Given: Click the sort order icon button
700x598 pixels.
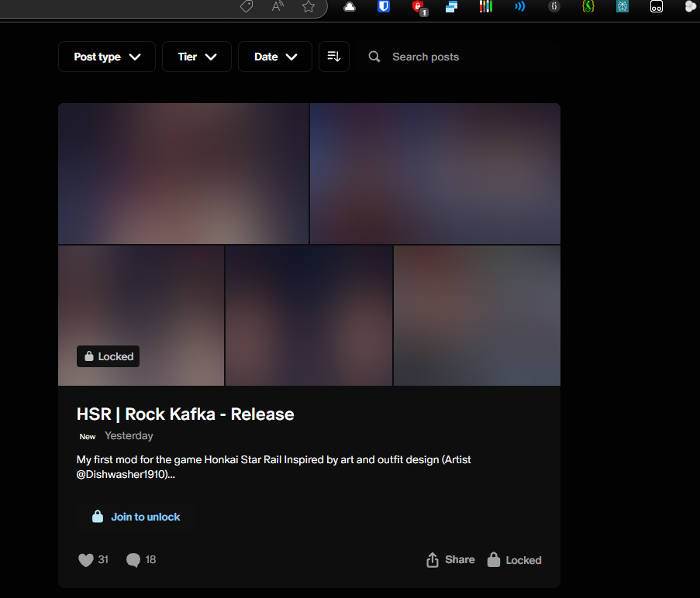Looking at the screenshot, I should coord(334,57).
